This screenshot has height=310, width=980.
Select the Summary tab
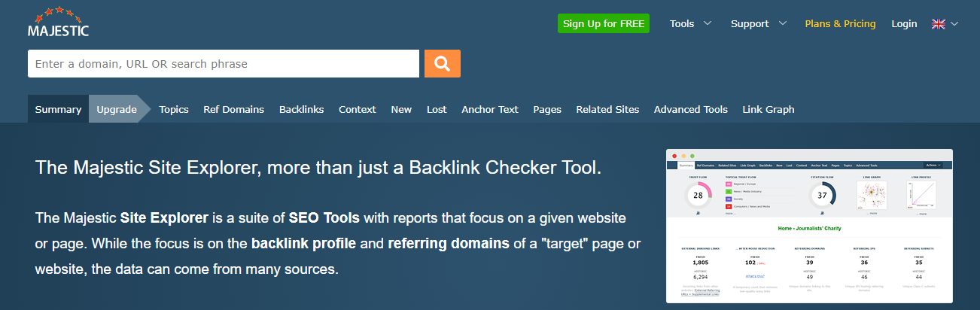(58, 109)
